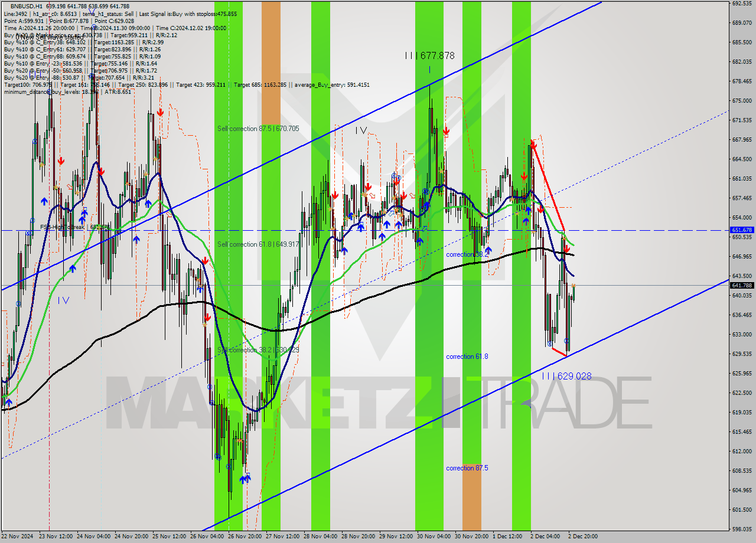Click the 633.000 price axis value
The width and height of the screenshot is (756, 543).
742,334
